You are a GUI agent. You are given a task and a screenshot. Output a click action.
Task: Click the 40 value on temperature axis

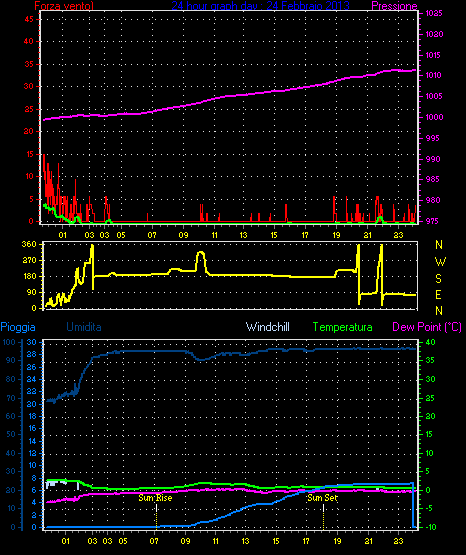(x=430, y=342)
